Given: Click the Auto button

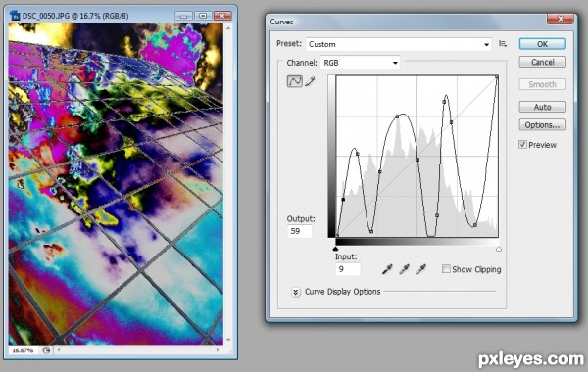Looking at the screenshot, I should point(542,107).
